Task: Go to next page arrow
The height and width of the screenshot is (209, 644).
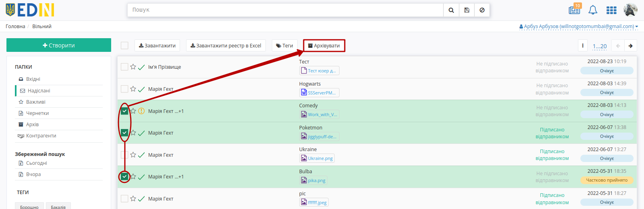Action: click(631, 46)
